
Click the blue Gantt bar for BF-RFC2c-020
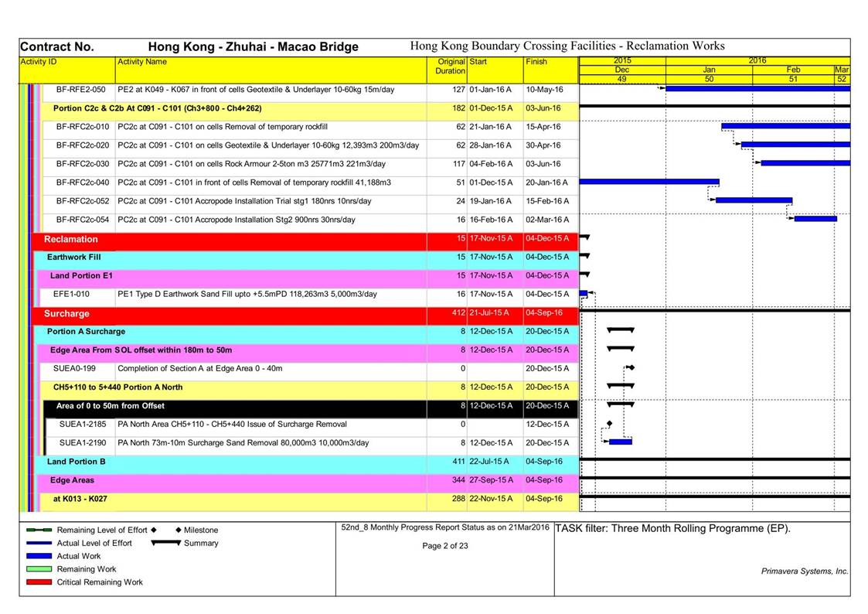[796, 145]
